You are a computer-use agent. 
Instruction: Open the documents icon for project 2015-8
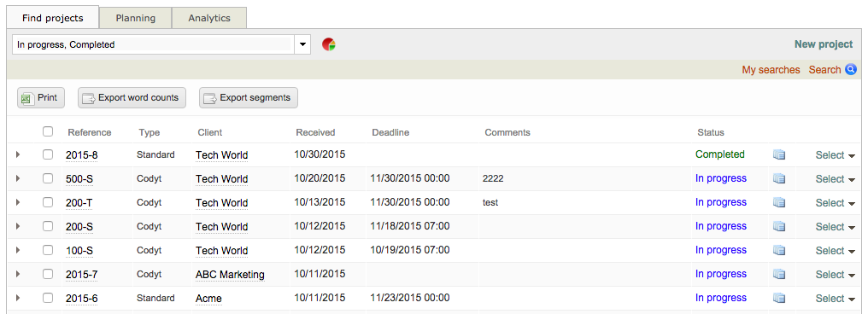point(779,155)
